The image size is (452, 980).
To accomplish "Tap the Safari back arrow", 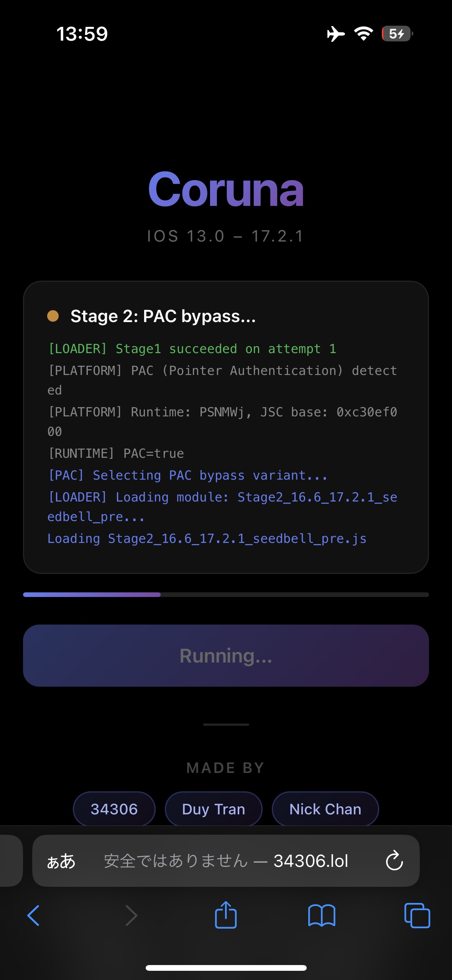I will pos(34,916).
